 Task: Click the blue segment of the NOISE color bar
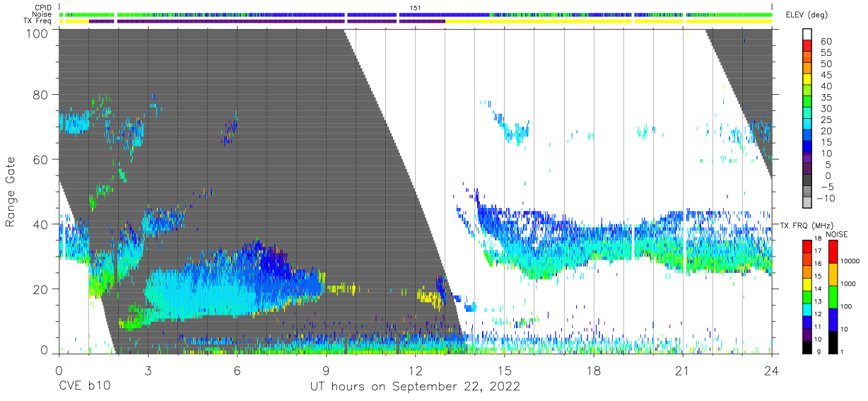(x=833, y=319)
